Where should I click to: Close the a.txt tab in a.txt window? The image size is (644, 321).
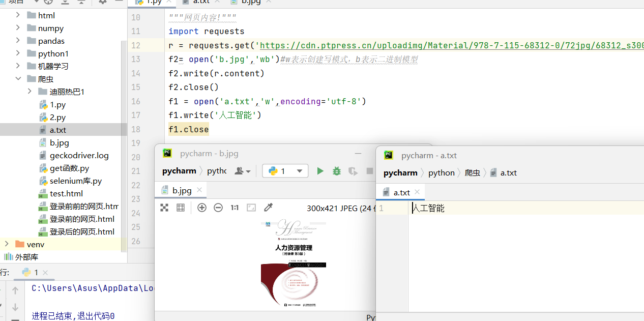[x=417, y=192]
